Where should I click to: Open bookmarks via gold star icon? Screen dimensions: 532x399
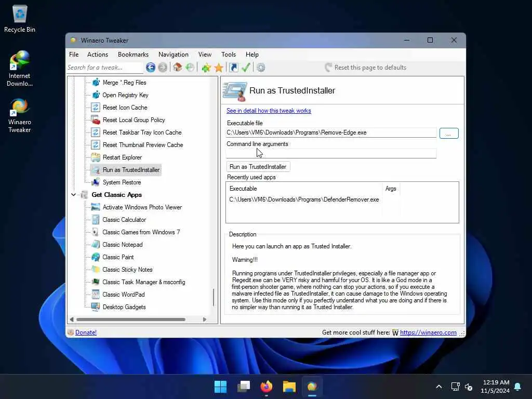(x=219, y=68)
